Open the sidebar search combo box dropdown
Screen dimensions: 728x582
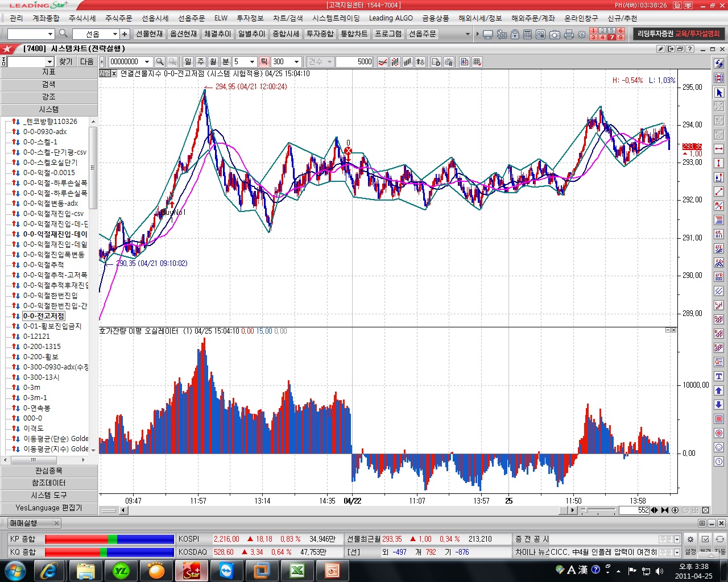[x=49, y=61]
